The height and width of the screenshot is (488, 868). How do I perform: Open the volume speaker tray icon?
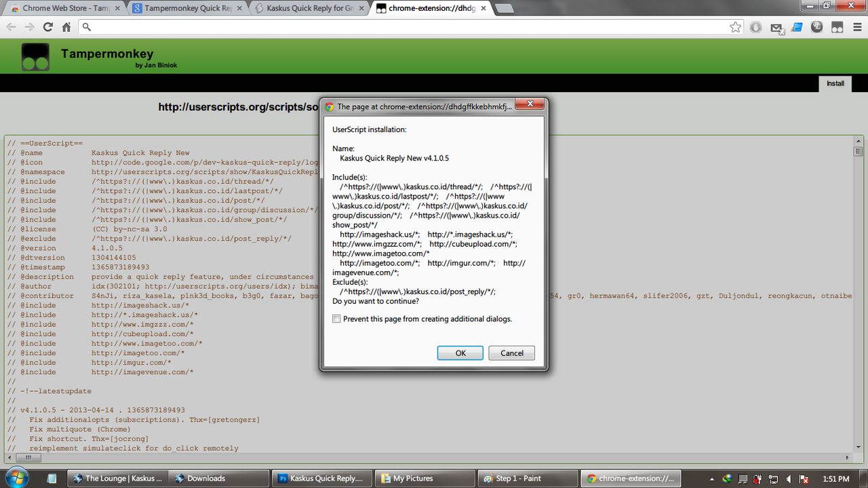pyautogui.click(x=789, y=479)
